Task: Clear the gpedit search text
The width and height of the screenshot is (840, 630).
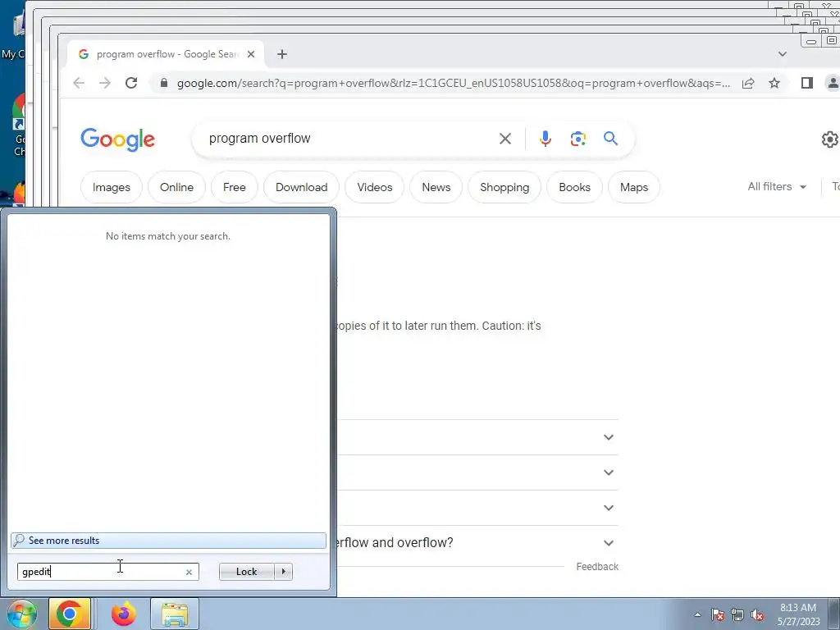Action: click(189, 572)
